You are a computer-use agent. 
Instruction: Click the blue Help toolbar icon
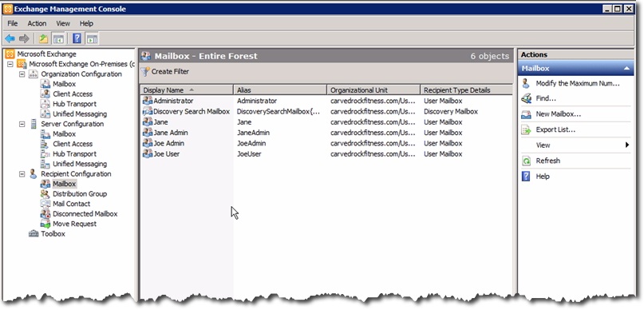pyautogui.click(x=77, y=38)
